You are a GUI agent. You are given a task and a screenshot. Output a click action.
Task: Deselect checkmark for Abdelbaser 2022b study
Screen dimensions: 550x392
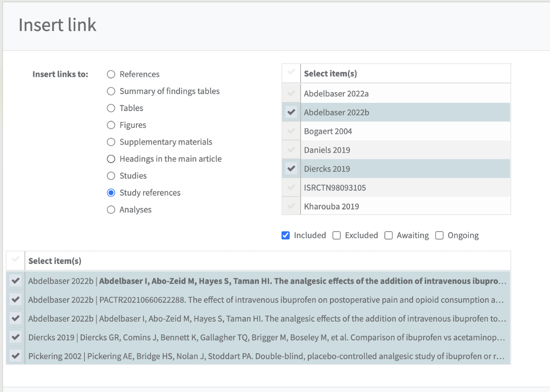tap(291, 112)
